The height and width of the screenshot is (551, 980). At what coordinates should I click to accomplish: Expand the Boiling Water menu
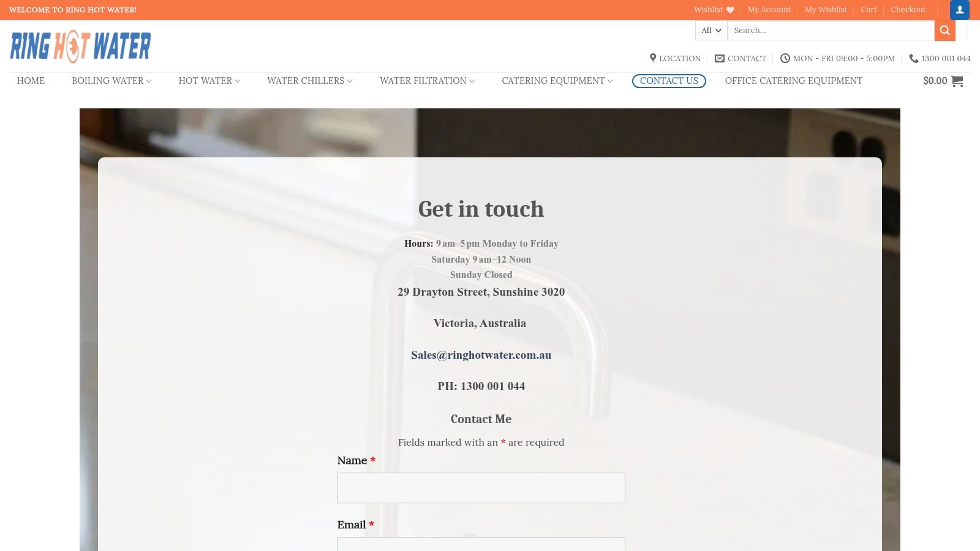coord(111,81)
